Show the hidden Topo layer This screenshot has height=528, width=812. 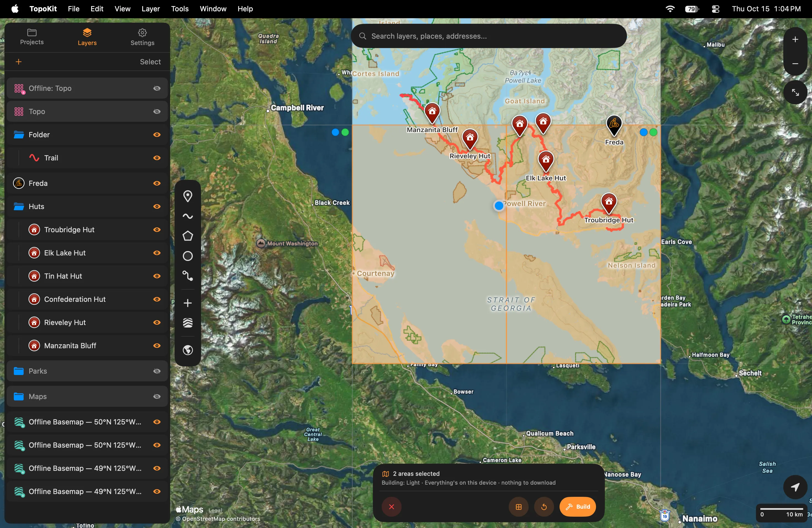point(157,112)
